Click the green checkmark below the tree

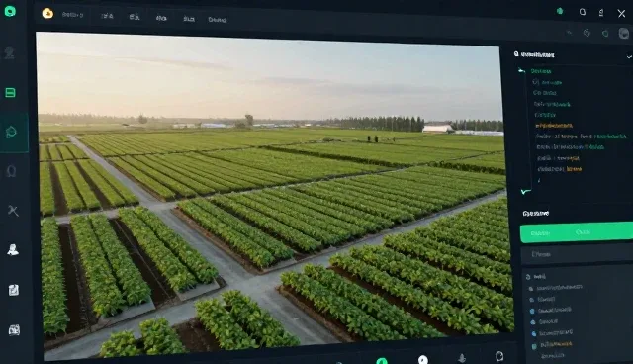(525, 192)
